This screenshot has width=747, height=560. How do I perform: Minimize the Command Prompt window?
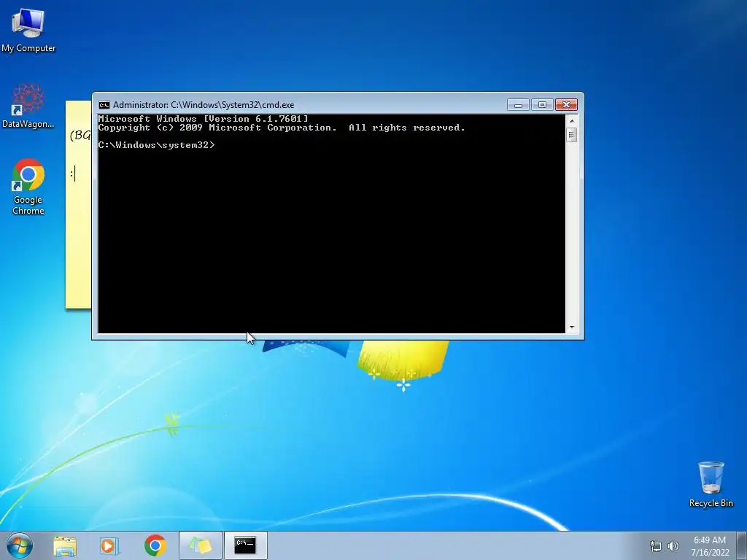[518, 105]
